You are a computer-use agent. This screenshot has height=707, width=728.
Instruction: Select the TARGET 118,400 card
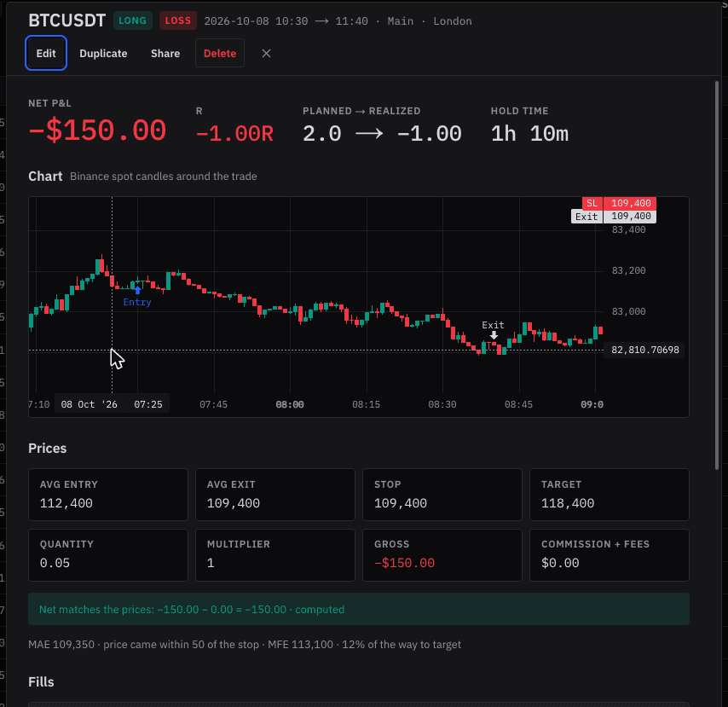pyautogui.click(x=610, y=495)
